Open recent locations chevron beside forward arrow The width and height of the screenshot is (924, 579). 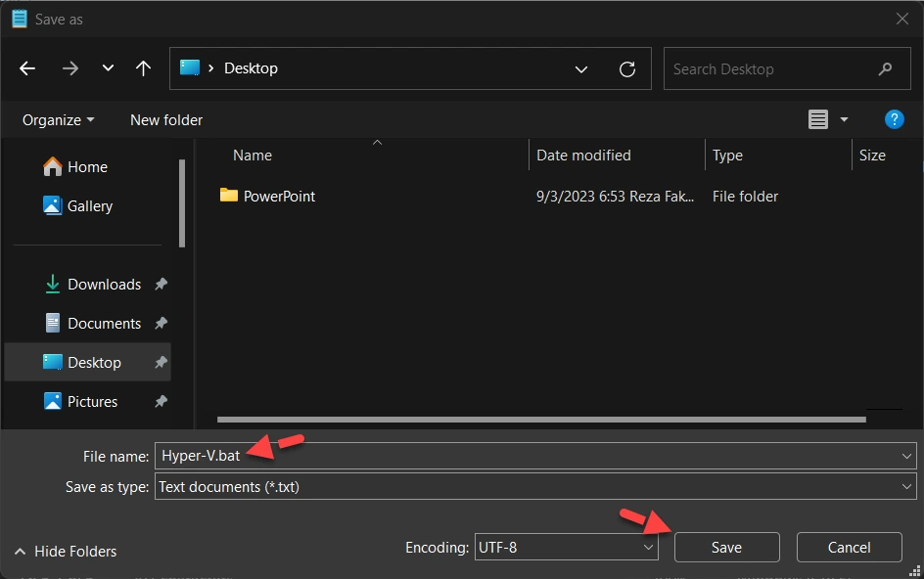[108, 67]
